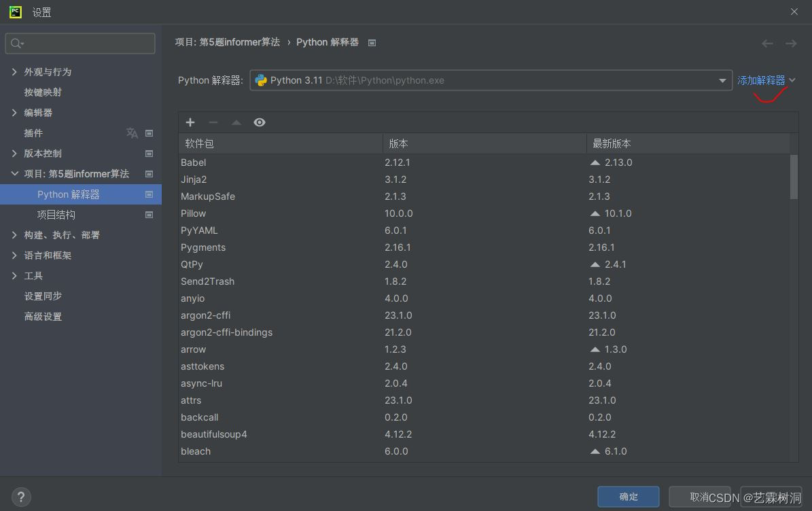Collapse the 项目: 第5题informer算法 section

coord(14,174)
